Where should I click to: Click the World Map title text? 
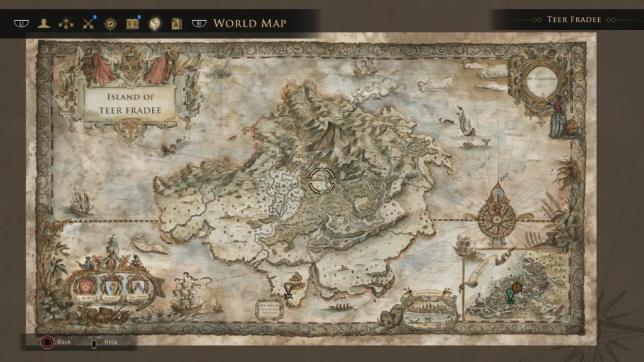coord(250,23)
